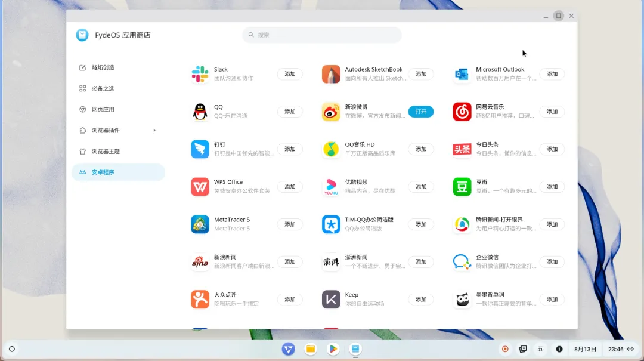This screenshot has width=644, height=361.
Task: Click the 优酷视频 Youku icon
Action: click(x=331, y=187)
